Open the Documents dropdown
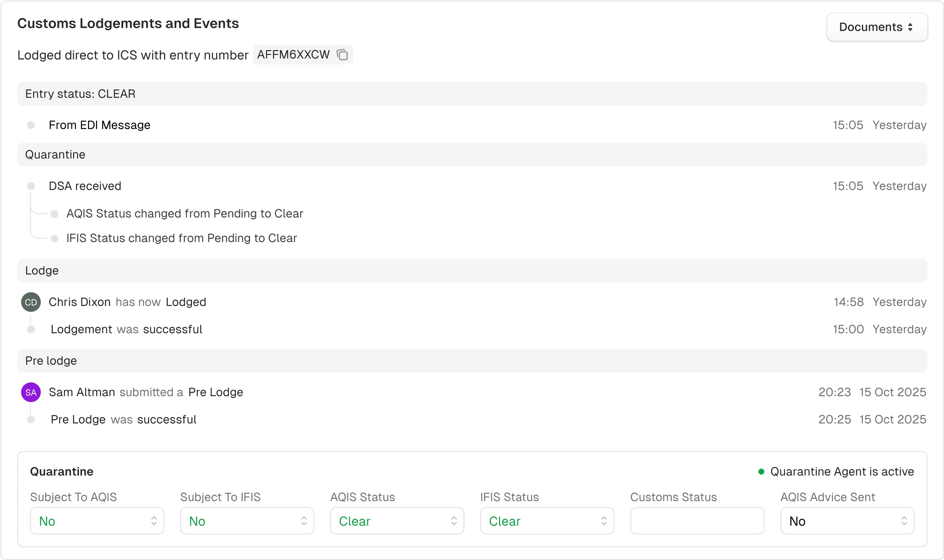Image resolution: width=944 pixels, height=560 pixels. pos(877,27)
